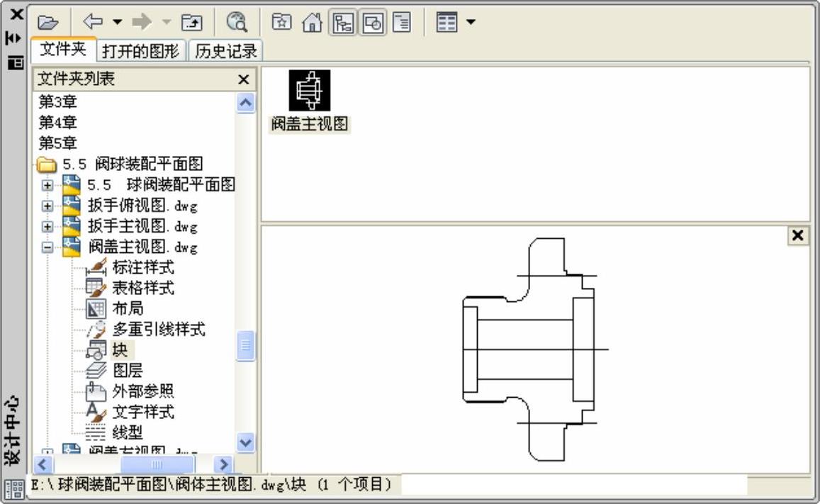Click the 布局 layout icon
Image resolution: width=820 pixels, height=504 pixels.
click(x=96, y=308)
